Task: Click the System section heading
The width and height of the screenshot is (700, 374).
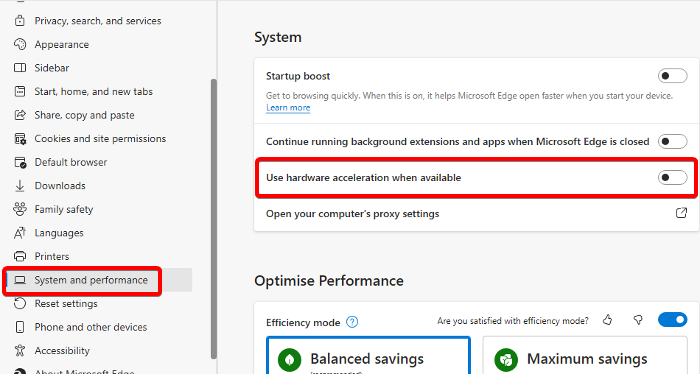Action: pos(278,37)
